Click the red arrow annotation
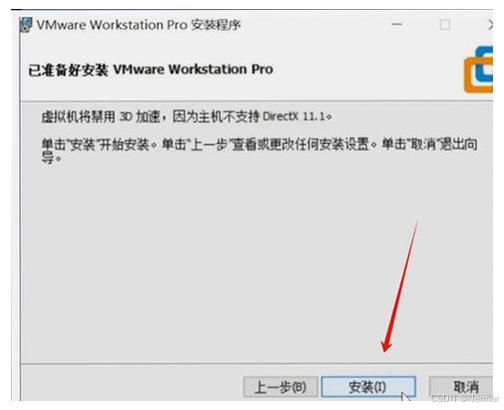 coord(400,286)
